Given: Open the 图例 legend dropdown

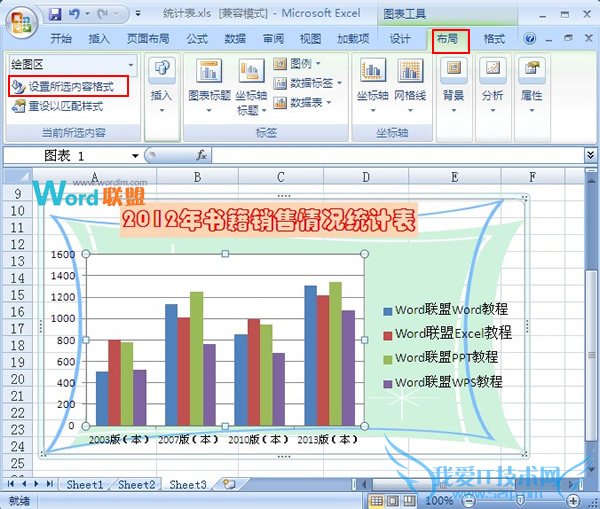Looking at the screenshot, I should (297, 63).
